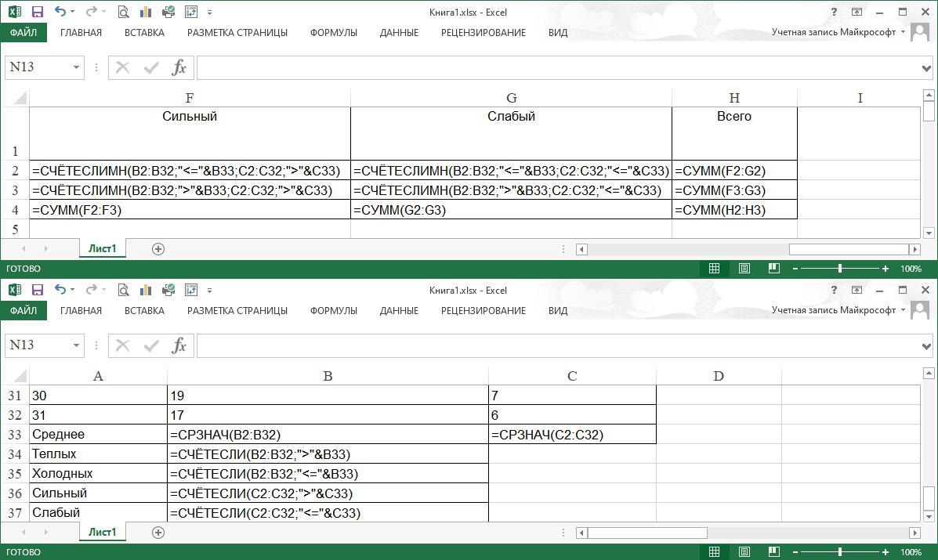Select the cell containing =СУММ(H2:H3)
The width and height of the screenshot is (938, 560).
pos(734,210)
